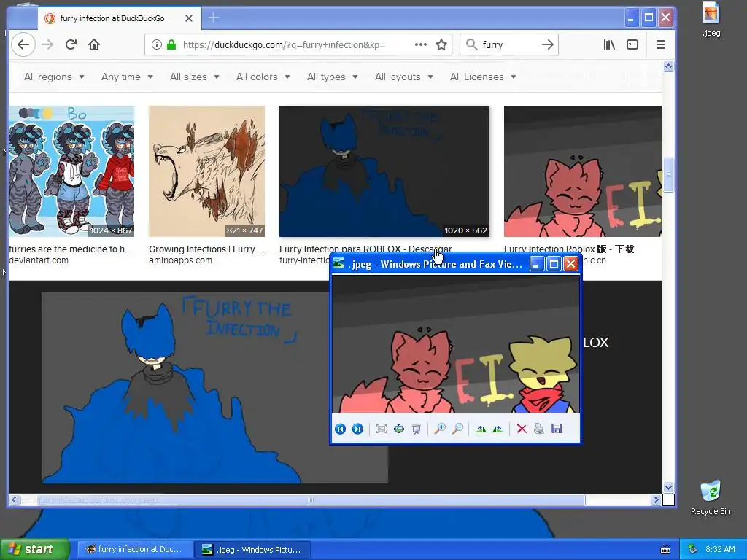
Task: Open 'furries are the medicine' deviantart result
Action: [x=71, y=249]
